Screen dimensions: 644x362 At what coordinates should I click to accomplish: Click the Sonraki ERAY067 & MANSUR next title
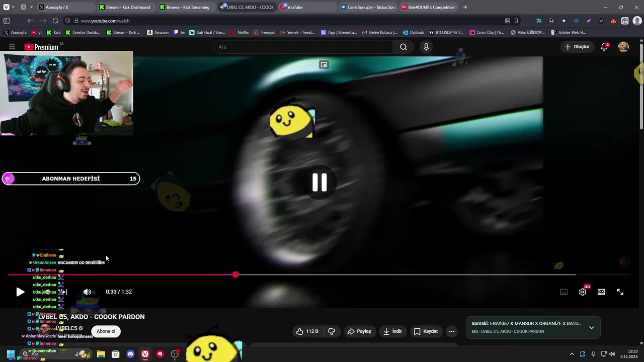click(x=526, y=323)
